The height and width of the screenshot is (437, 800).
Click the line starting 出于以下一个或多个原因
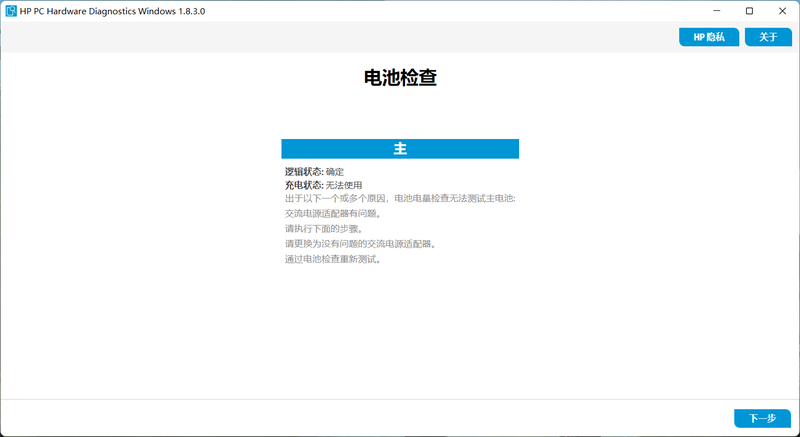coord(400,198)
